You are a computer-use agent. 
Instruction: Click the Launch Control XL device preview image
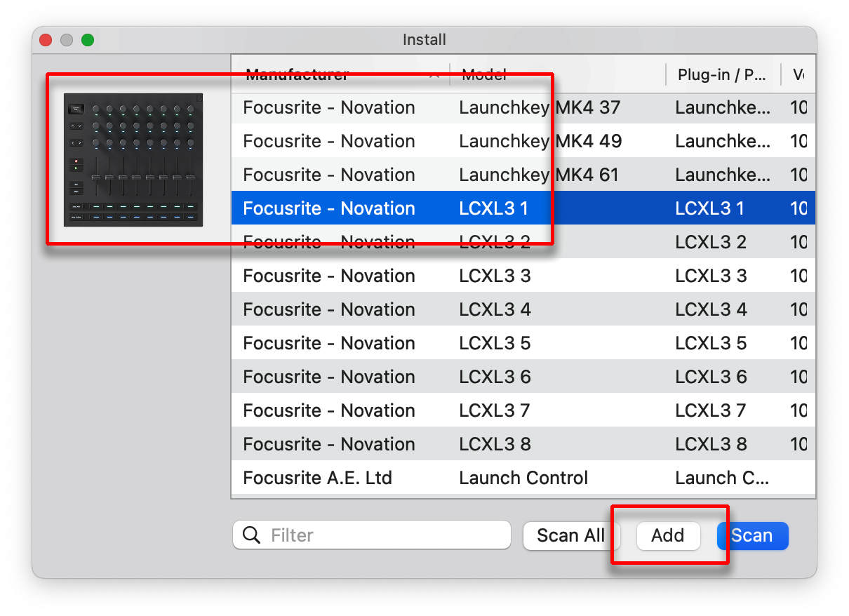click(133, 160)
